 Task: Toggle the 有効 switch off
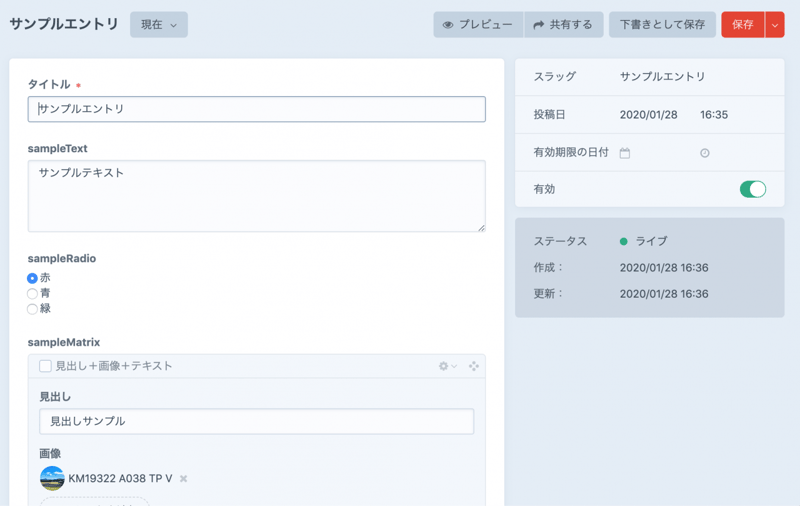752,189
